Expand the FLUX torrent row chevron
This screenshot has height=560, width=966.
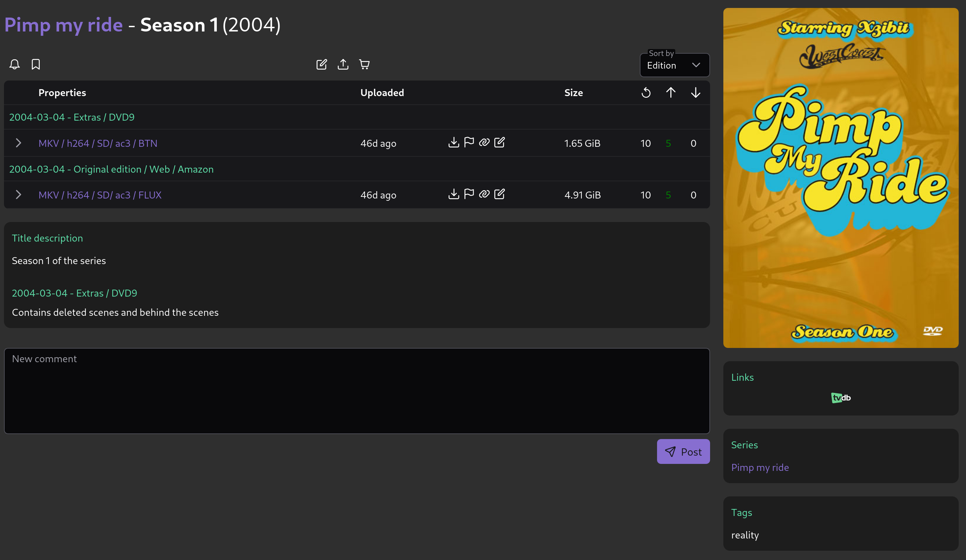[18, 195]
